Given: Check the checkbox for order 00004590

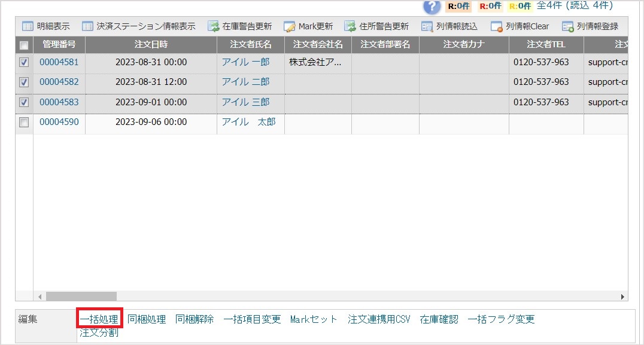Looking at the screenshot, I should click(24, 122).
